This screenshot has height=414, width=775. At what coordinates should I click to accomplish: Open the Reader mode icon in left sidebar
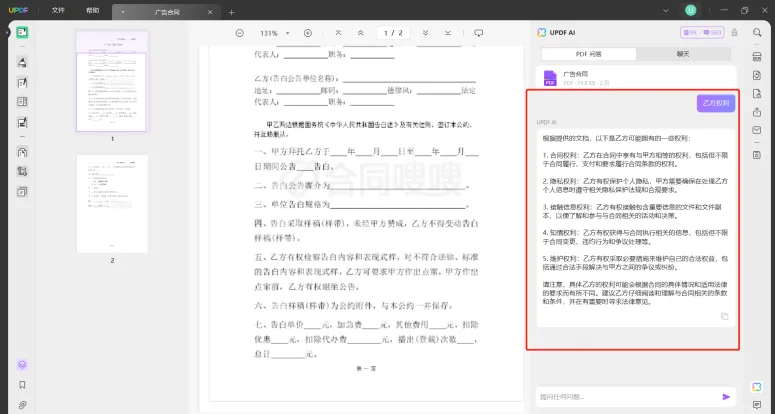coord(21,33)
